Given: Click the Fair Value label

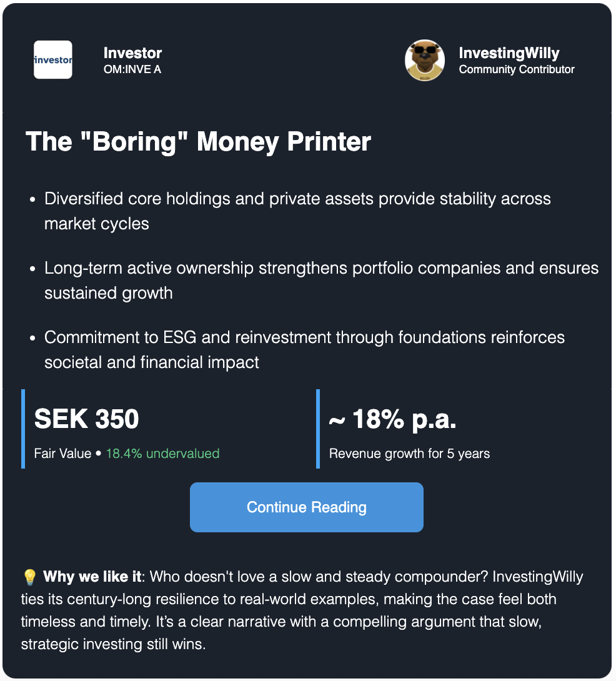Looking at the screenshot, I should tap(62, 454).
